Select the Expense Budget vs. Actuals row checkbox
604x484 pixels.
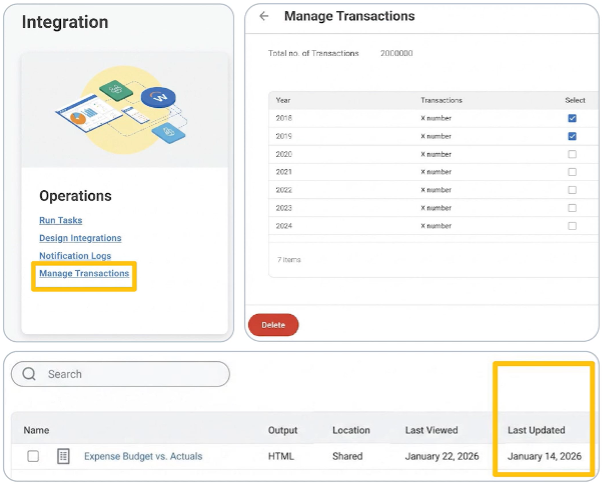34,456
